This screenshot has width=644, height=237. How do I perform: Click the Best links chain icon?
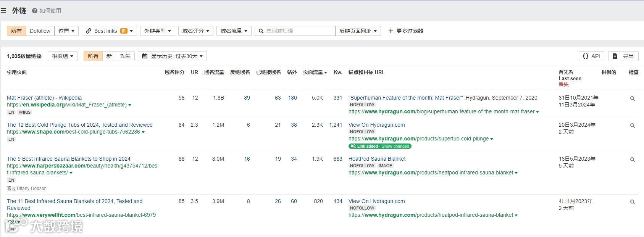89,31
